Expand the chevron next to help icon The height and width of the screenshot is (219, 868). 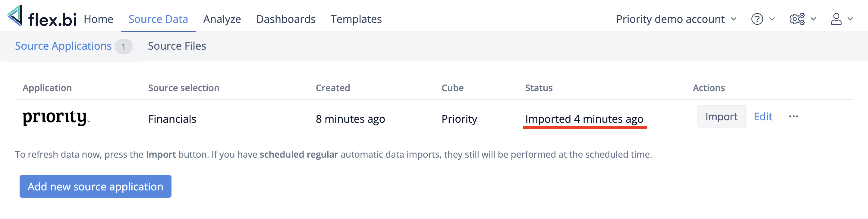(772, 19)
